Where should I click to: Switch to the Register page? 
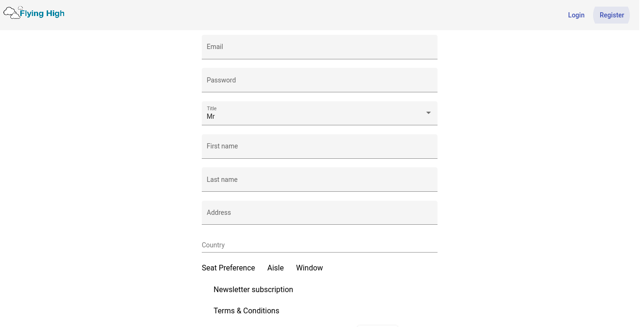611,15
